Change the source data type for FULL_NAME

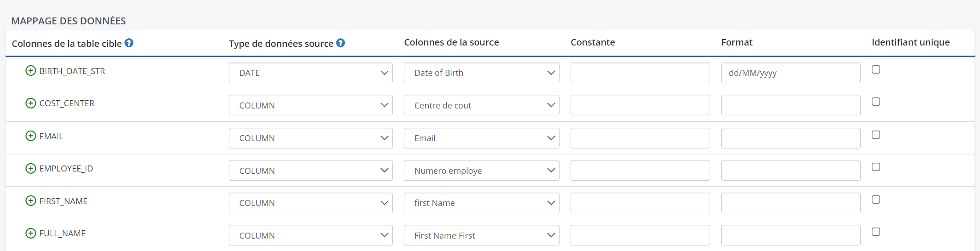tap(310, 235)
